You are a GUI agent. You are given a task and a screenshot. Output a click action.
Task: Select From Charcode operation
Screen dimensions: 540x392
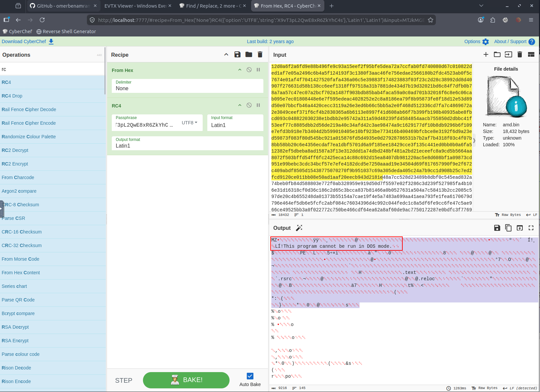53,177
